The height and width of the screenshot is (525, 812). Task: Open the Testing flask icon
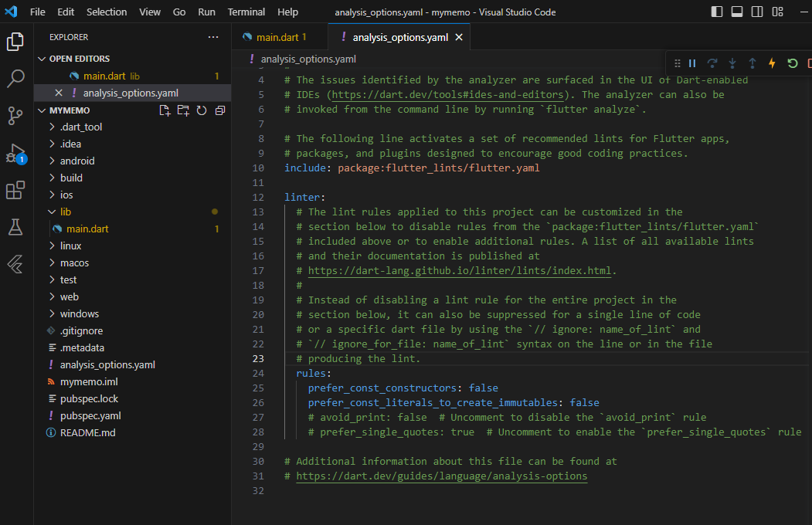(15, 227)
